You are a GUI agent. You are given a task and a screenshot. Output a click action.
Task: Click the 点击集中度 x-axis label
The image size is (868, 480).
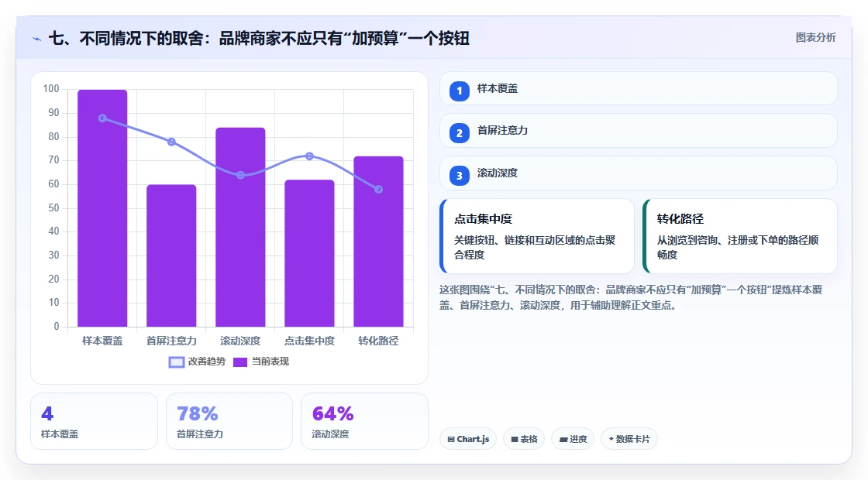pos(309,341)
